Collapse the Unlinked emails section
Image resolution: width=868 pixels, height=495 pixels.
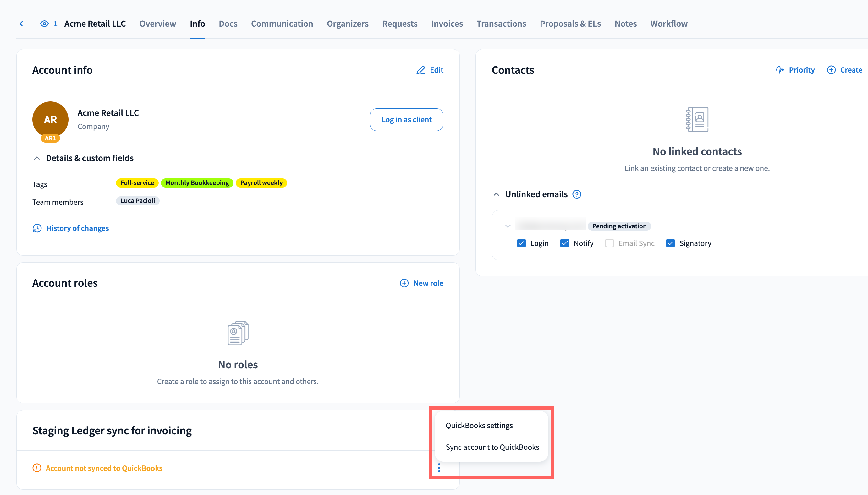pos(496,194)
